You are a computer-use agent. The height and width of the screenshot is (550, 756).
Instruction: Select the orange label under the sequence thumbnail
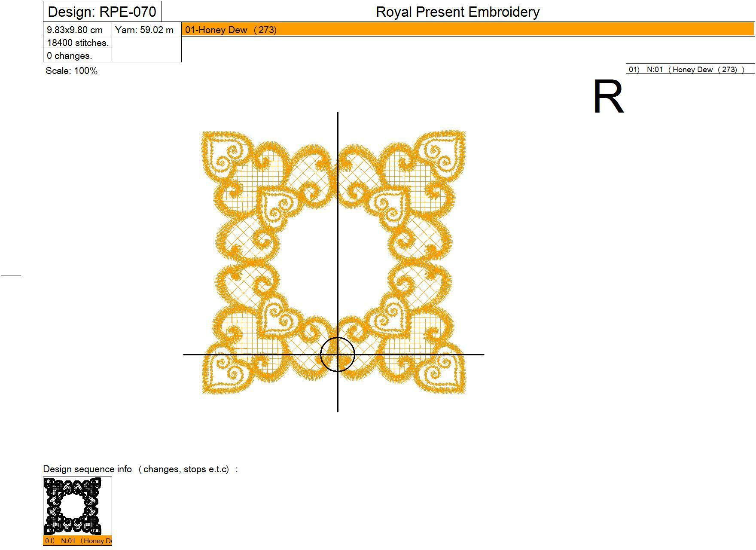[x=78, y=541]
